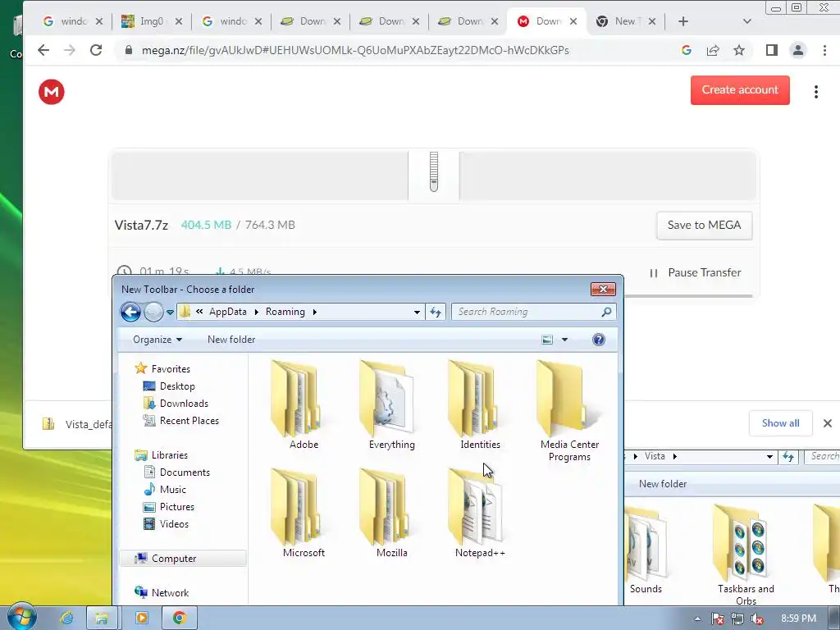This screenshot has height=630, width=840.
Task: Switch to the New Tab tab
Action: (x=624, y=21)
